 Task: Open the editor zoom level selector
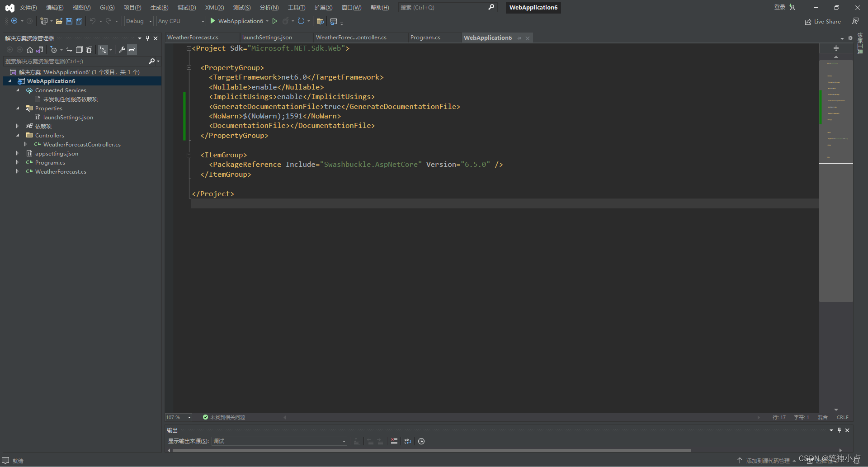point(178,417)
